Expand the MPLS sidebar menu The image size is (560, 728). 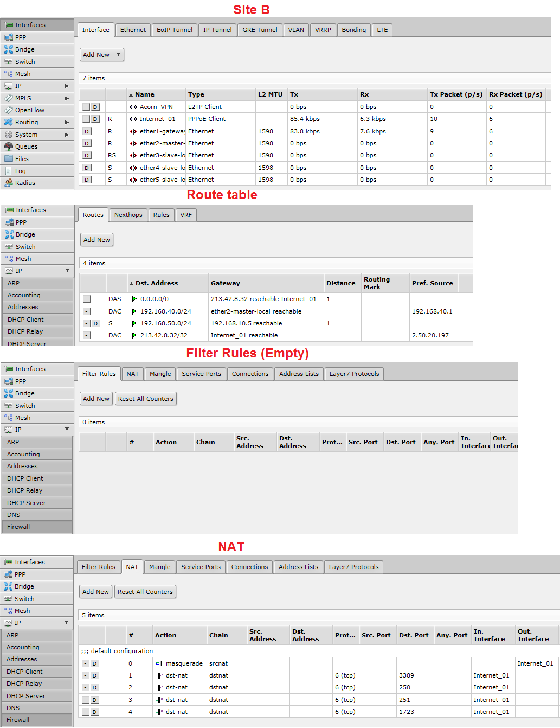coord(22,98)
